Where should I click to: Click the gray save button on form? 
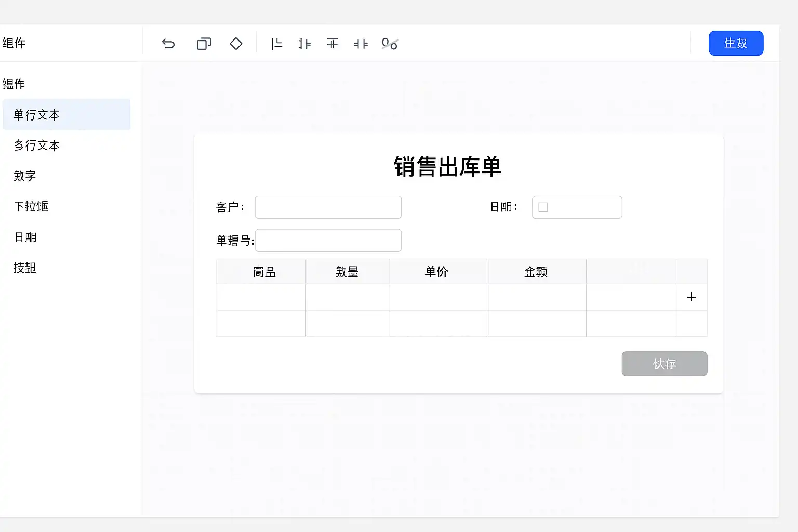pos(664,364)
